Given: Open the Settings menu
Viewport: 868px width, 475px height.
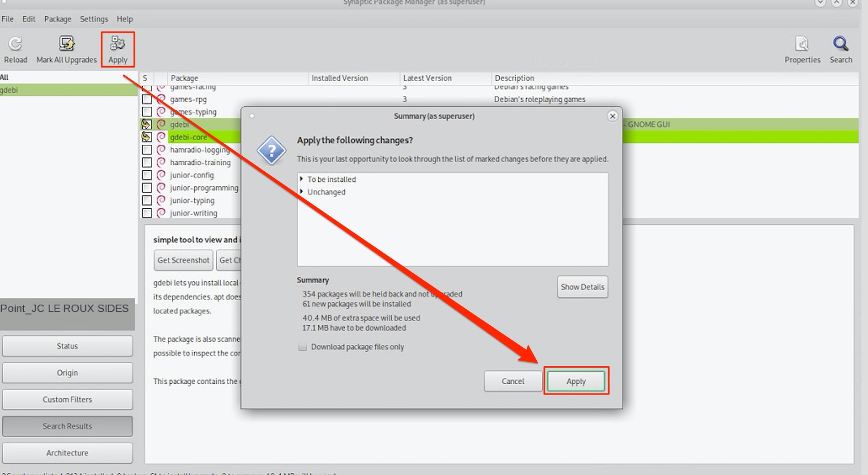Looking at the screenshot, I should pyautogui.click(x=94, y=19).
